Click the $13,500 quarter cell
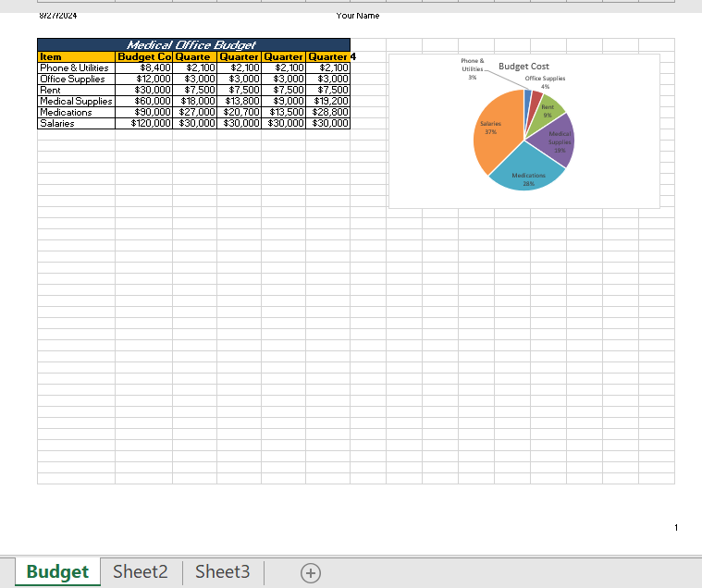The image size is (702, 588). pos(283,112)
